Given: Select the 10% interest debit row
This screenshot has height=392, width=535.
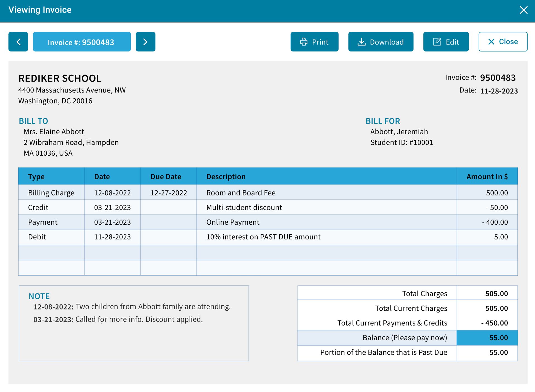Looking at the screenshot, I should (263, 237).
